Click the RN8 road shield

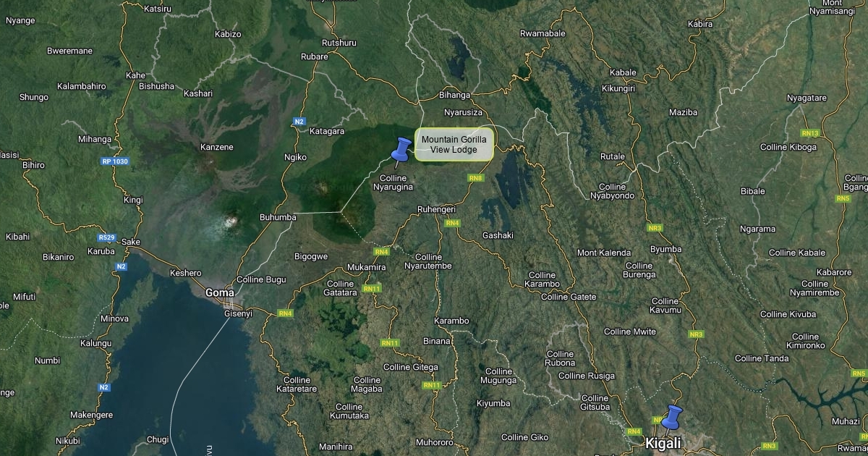(475, 177)
